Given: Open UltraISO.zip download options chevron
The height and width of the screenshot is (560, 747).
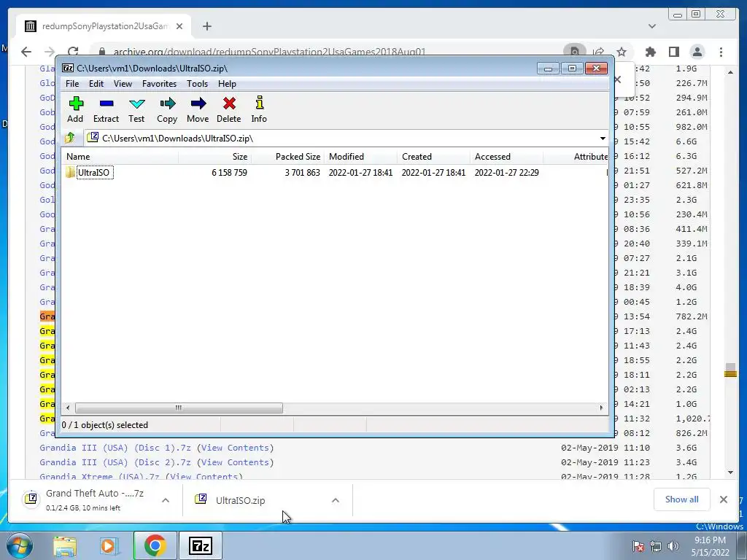Looking at the screenshot, I should (x=336, y=500).
